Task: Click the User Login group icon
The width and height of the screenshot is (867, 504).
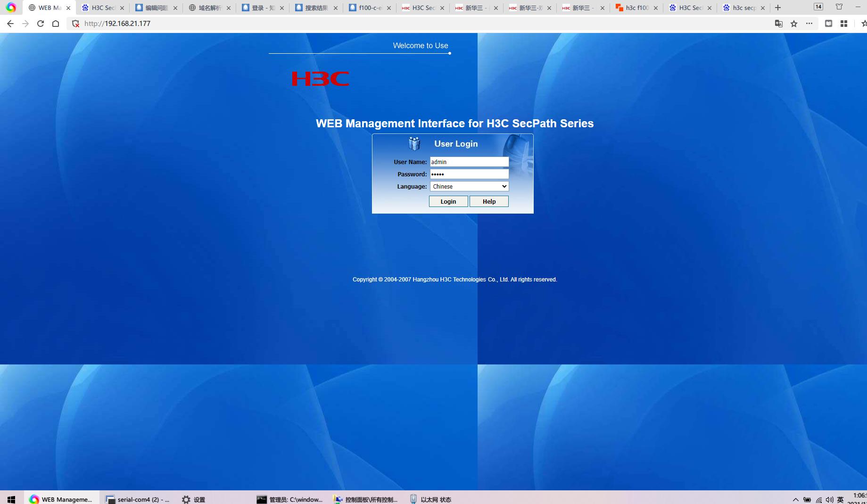Action: 414,143
